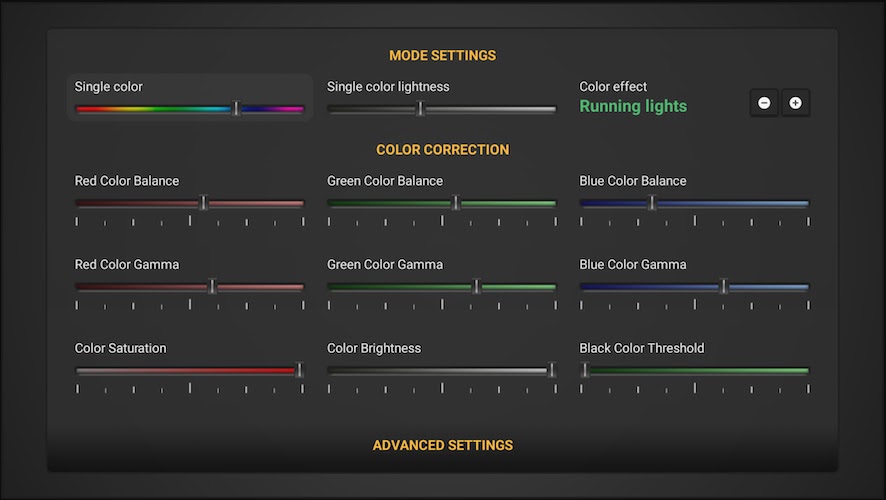Click the Single color lightness slider handle

tap(420, 109)
